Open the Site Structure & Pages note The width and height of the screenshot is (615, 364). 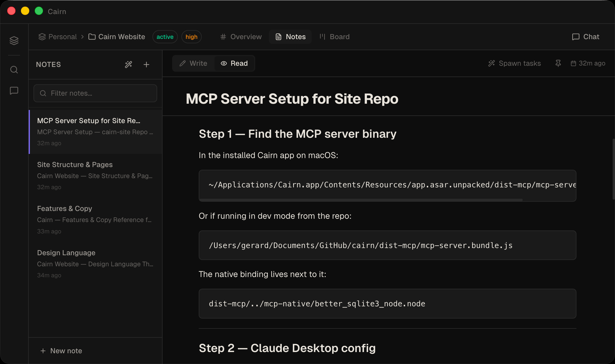coord(96,176)
